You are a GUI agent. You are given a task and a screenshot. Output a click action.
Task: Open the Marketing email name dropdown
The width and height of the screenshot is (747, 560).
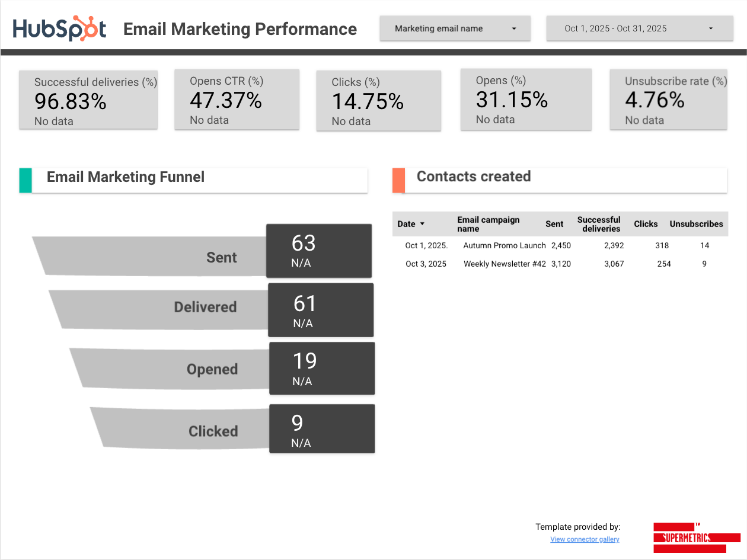[x=455, y=28]
